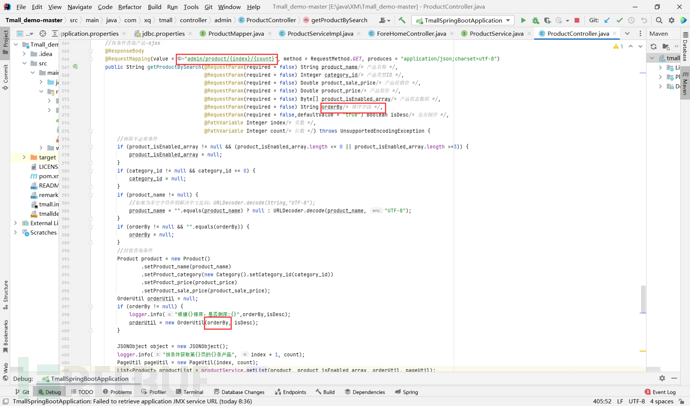This screenshot has width=690, height=406.
Task: Click the Build hammer icon
Action: coord(402,20)
